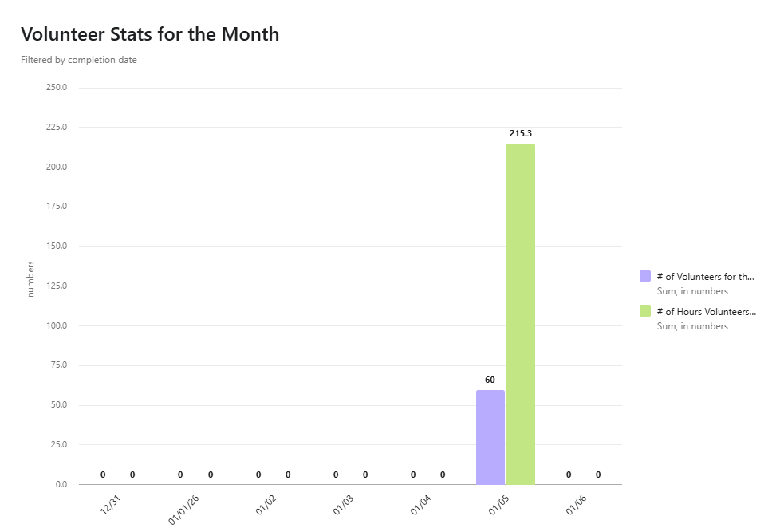This screenshot has height=532, width=780.
Task: Click the 215.3 data label
Action: [x=521, y=133]
